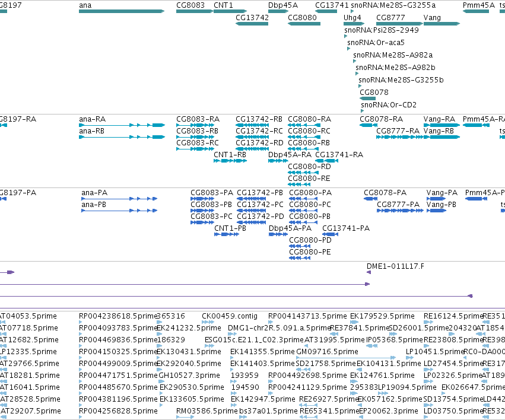Open the CNT1 gene label
The height and width of the screenshot is (420, 505).
[223, 5]
